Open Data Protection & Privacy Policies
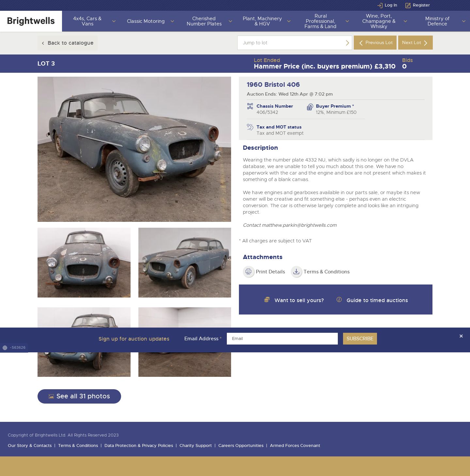470x476 pixels. coord(139,446)
